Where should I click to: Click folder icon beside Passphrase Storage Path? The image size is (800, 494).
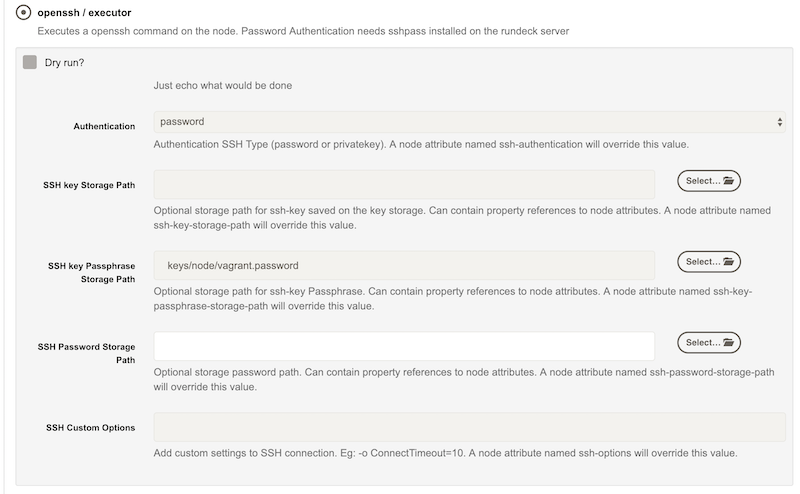[728, 262]
